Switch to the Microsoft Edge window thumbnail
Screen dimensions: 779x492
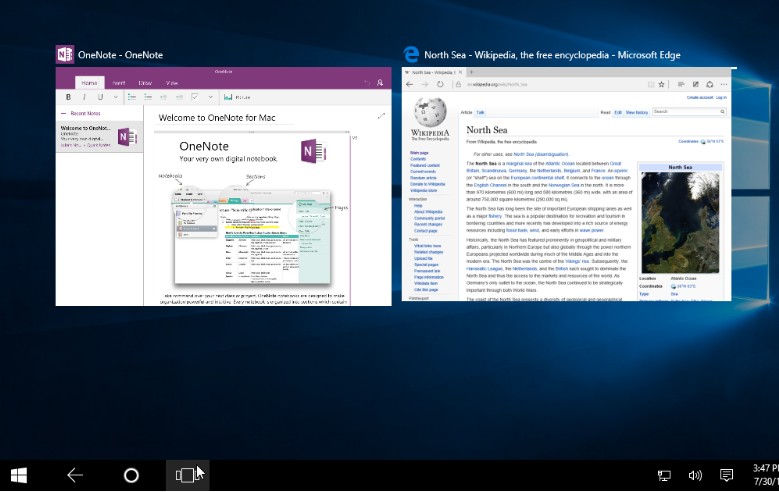click(566, 184)
